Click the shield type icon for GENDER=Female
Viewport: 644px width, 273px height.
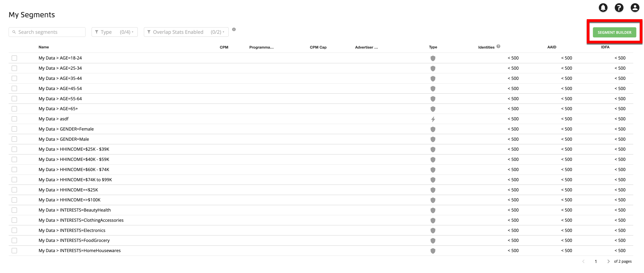point(433,129)
